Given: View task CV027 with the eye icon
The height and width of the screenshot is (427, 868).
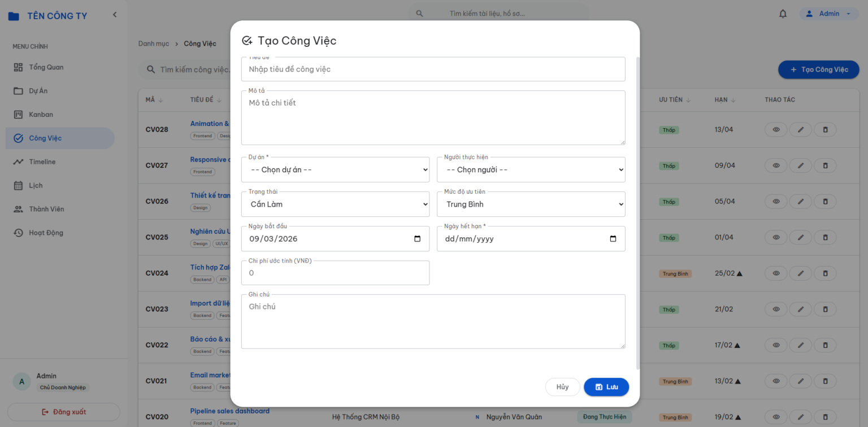Looking at the screenshot, I should click(776, 165).
